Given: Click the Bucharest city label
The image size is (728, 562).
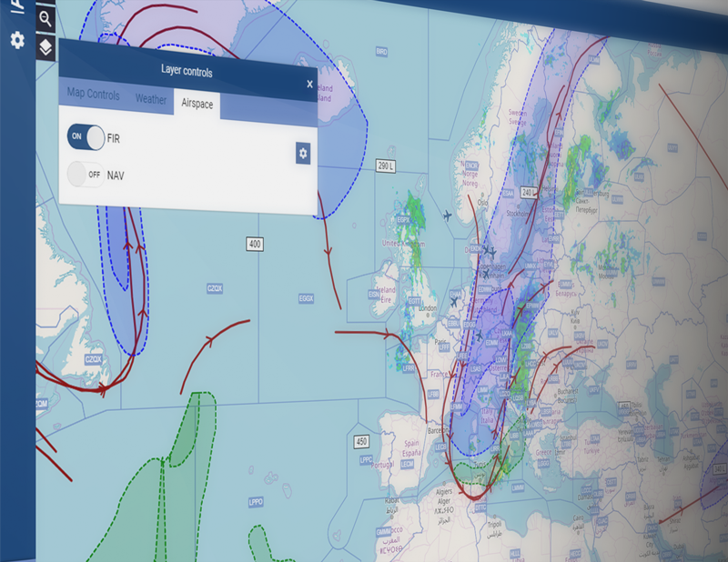Looking at the screenshot, I should click(567, 391).
